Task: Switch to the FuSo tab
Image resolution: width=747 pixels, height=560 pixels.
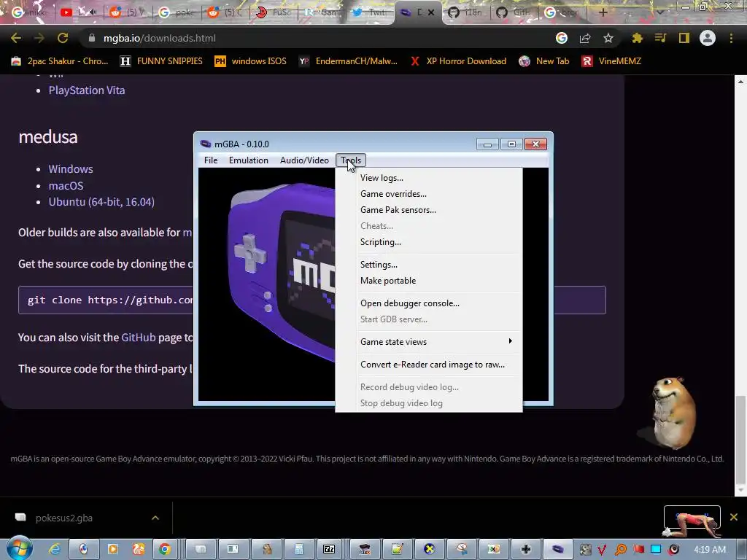Action: pyautogui.click(x=274, y=12)
